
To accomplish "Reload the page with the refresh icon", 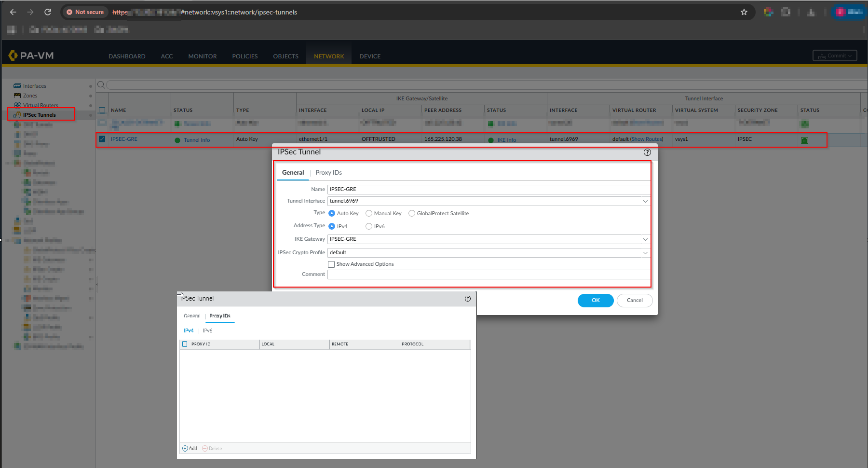I will [x=48, y=12].
